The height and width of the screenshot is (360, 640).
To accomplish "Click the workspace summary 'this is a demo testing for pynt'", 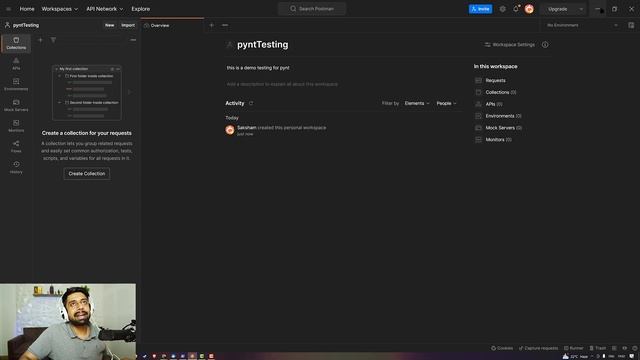I will 258,68.
